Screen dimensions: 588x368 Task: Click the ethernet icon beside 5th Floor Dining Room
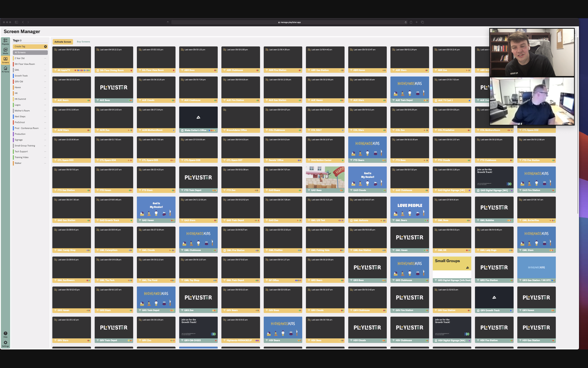coord(98,70)
